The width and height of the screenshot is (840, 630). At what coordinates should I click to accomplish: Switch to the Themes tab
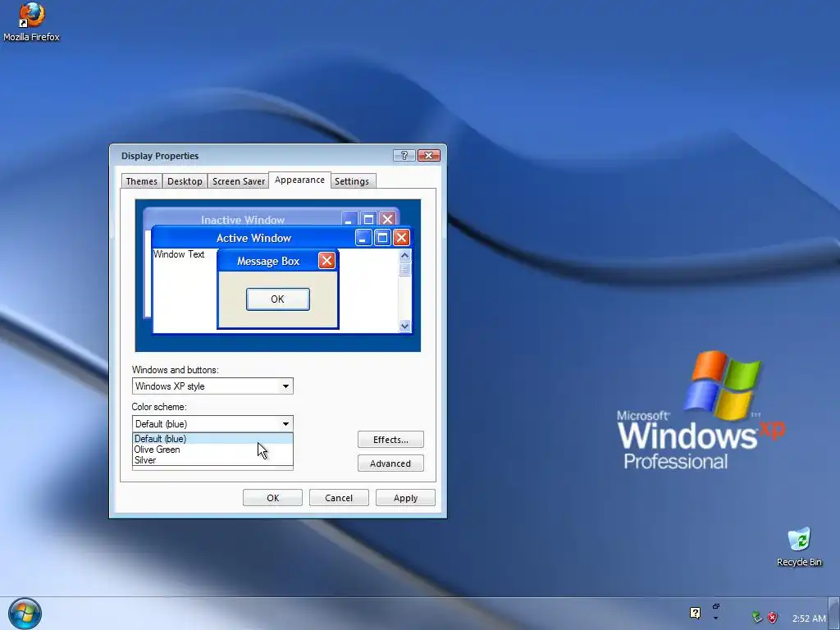141,181
